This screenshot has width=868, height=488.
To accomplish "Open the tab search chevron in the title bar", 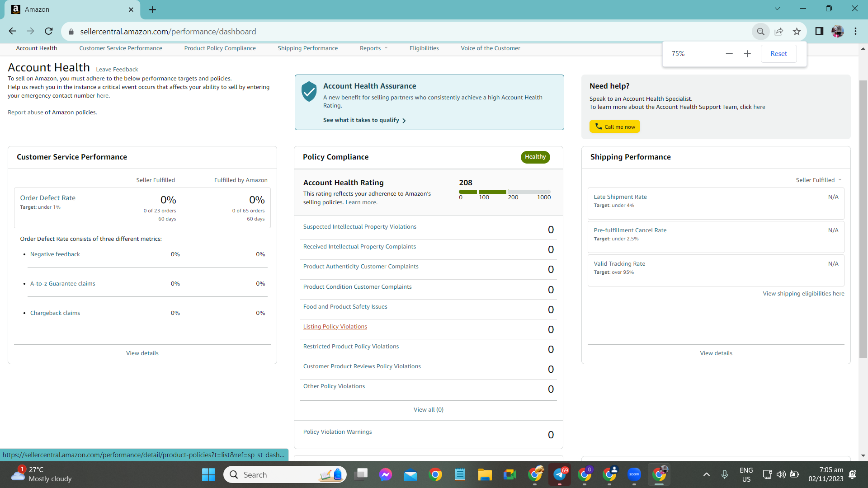I will coord(777,9).
